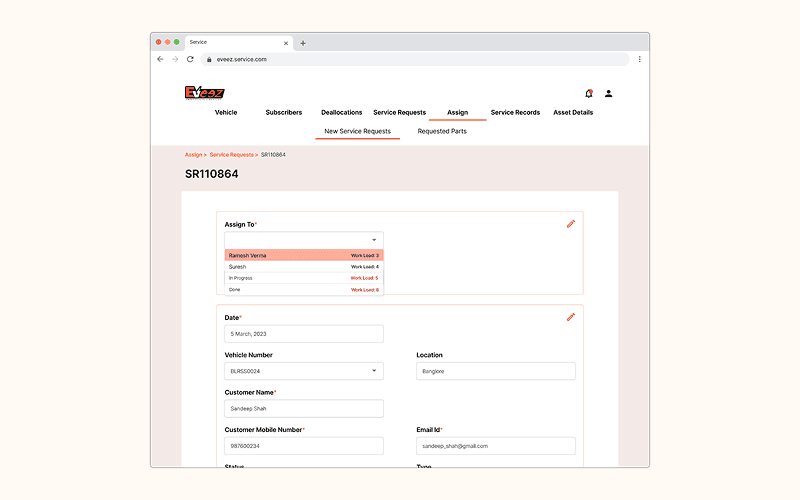Viewport: 800px width, 500px height.
Task: Close the Service browser tab
Action: [286, 43]
